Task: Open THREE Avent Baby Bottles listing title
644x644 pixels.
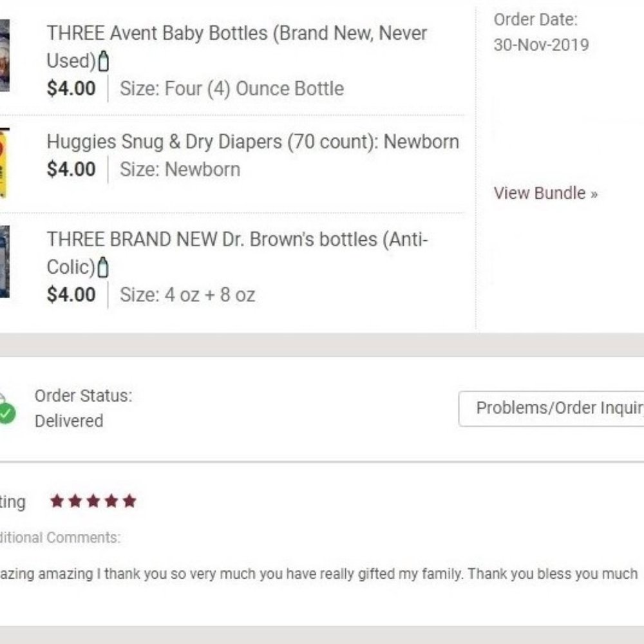Action: [236, 34]
